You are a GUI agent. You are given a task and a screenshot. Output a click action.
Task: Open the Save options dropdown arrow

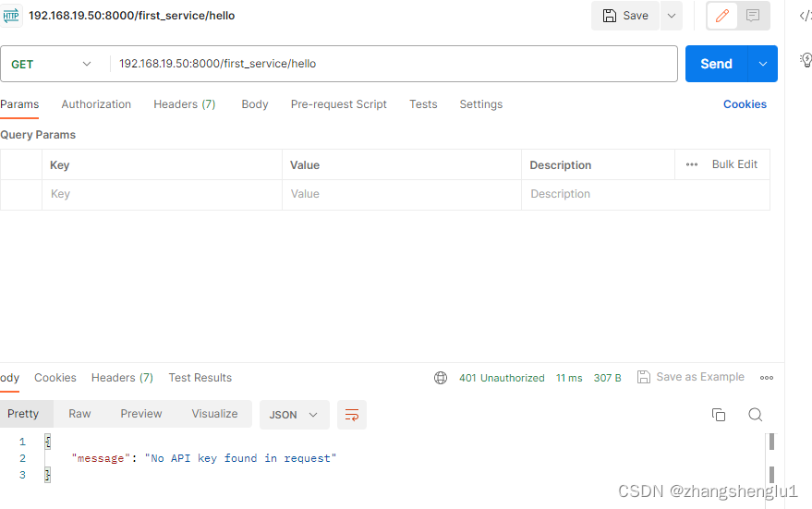[x=672, y=16]
